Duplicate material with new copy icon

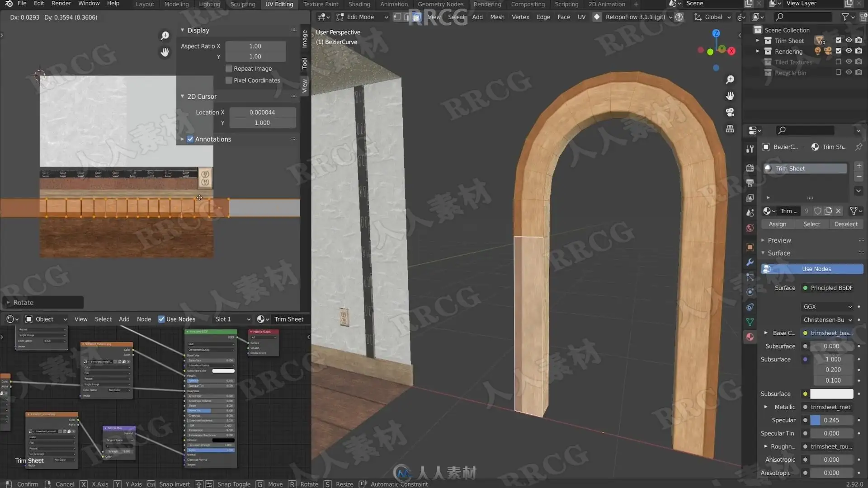(x=828, y=211)
